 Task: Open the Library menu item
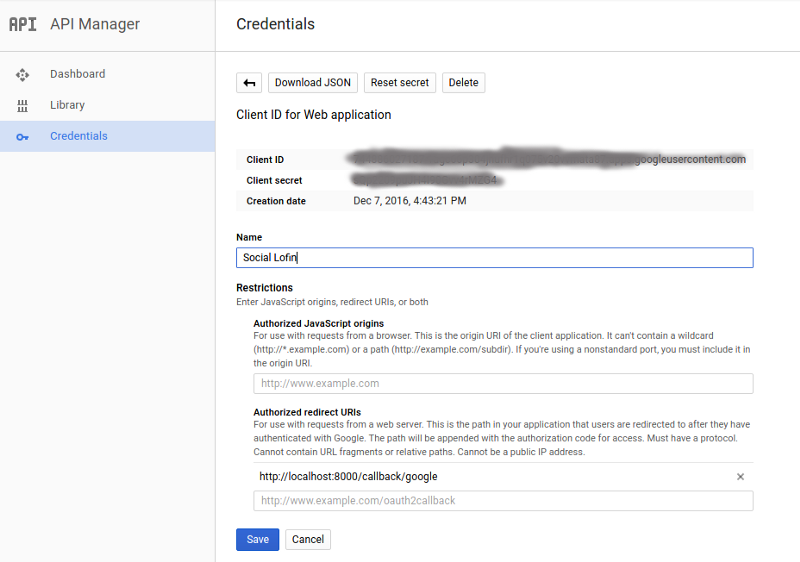pyautogui.click(x=67, y=105)
